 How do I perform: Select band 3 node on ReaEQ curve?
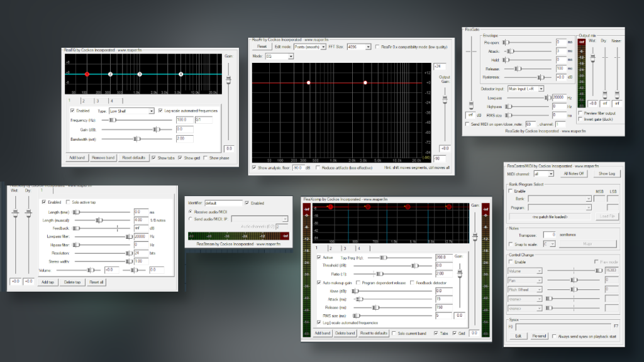[140, 74]
